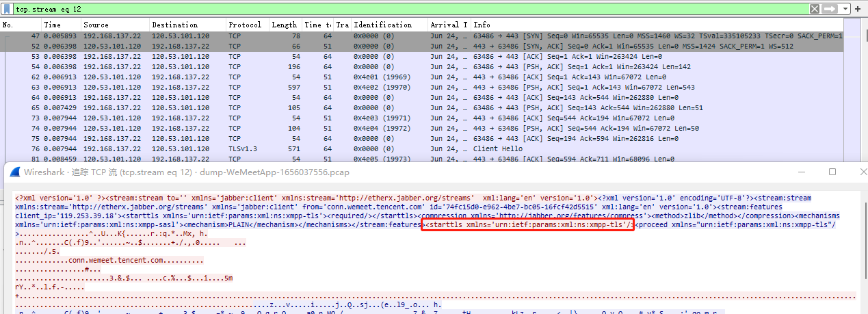This screenshot has height=314, width=868.
Task: Click the Wireshark fin icon in dialog title
Action: (14, 171)
